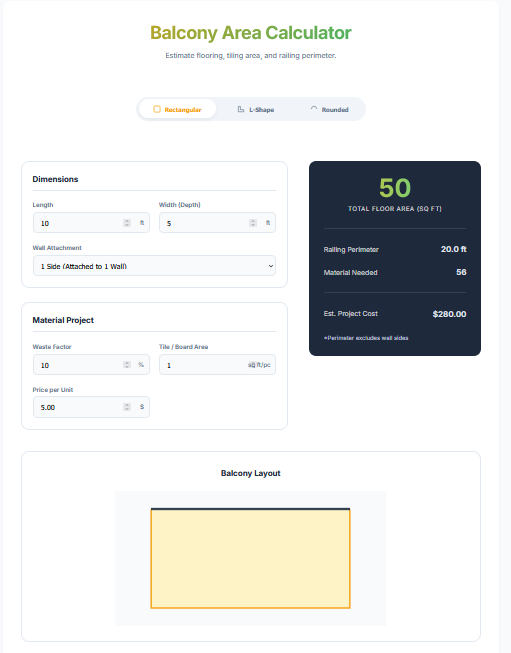The height and width of the screenshot is (653, 511).
Task: Click the $ unit beside Price per Unit
Action: (142, 407)
